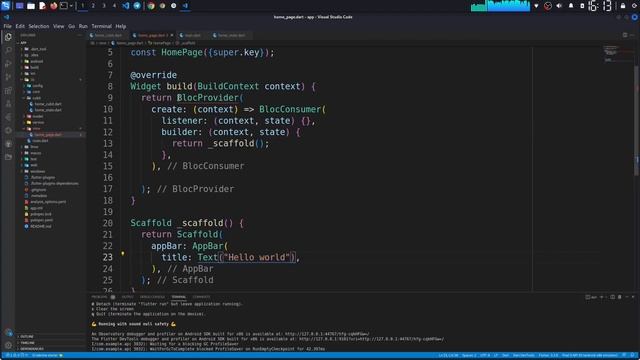Close the bottom terminal panel
This screenshot has width=640, height=360.
[x=633, y=297]
